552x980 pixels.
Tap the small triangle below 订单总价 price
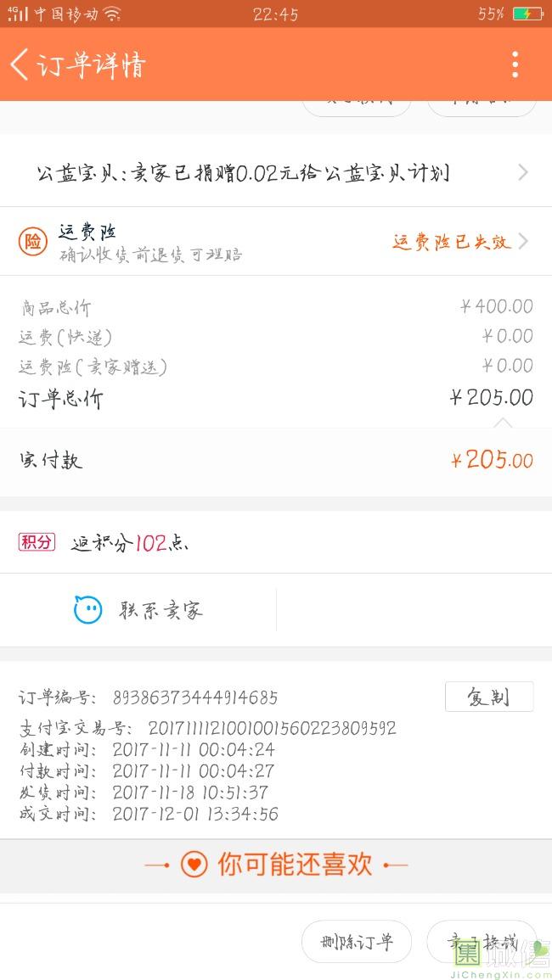pos(503,422)
